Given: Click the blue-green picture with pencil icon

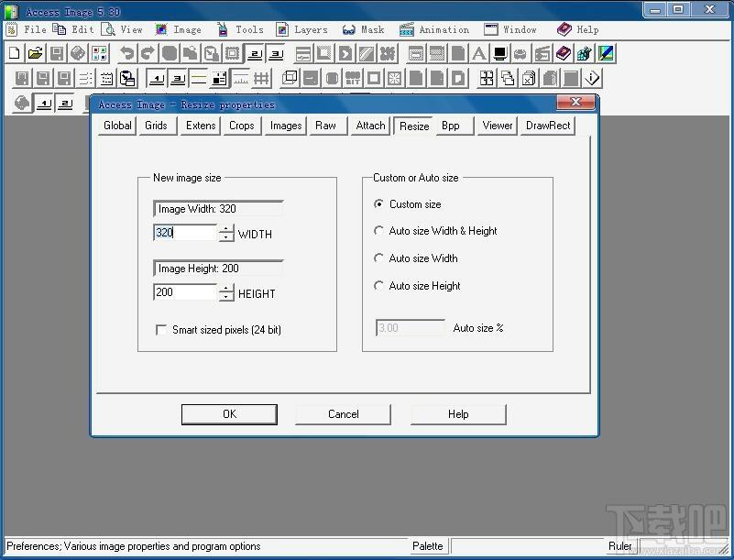Looking at the screenshot, I should [x=606, y=53].
